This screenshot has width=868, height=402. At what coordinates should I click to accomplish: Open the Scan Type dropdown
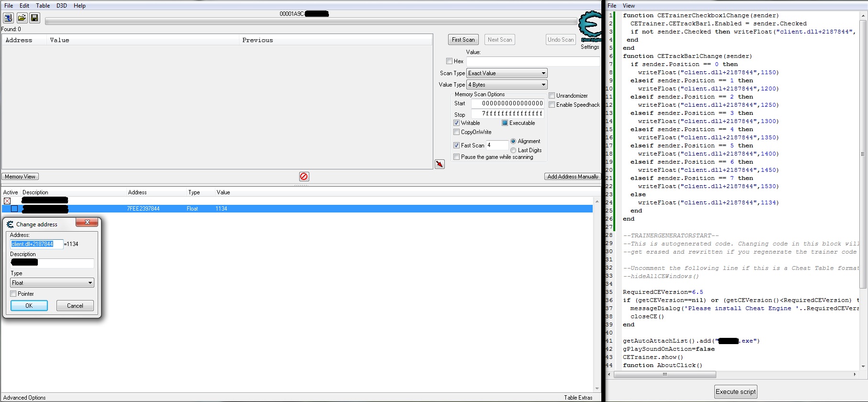[x=507, y=73]
